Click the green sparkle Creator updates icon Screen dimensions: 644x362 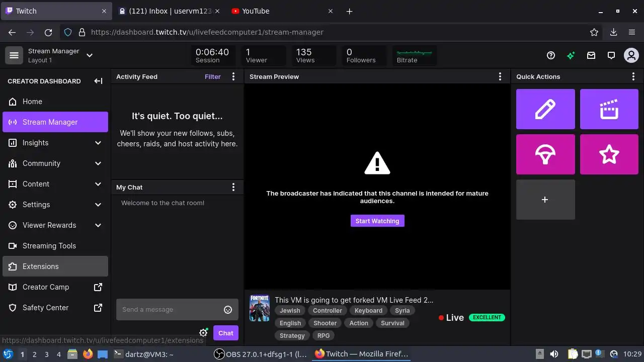tap(571, 55)
